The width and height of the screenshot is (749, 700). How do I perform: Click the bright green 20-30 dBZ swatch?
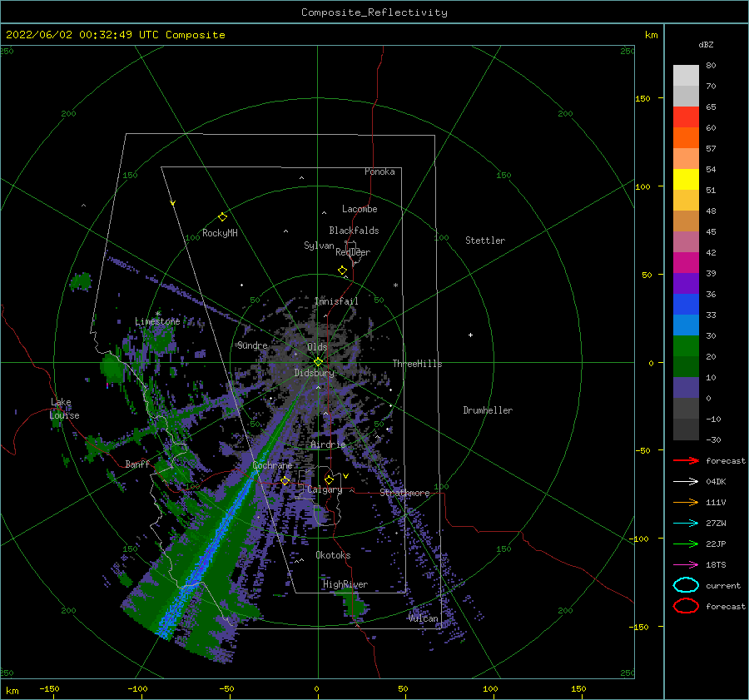(686, 345)
